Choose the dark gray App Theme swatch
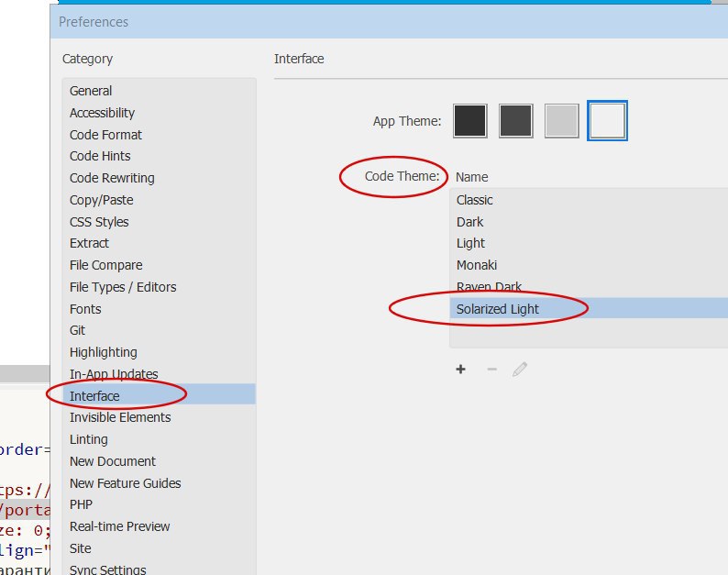The height and width of the screenshot is (575, 728). click(516, 121)
